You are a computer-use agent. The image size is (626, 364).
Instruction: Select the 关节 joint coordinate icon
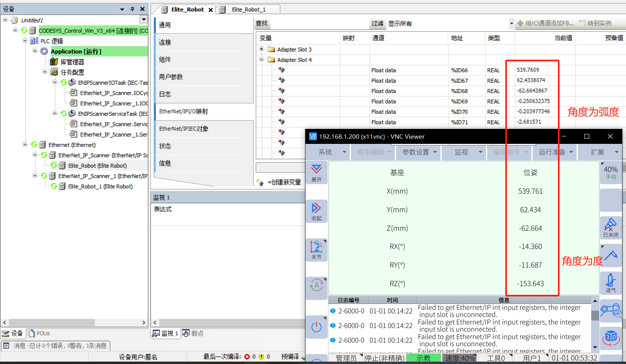point(316,249)
